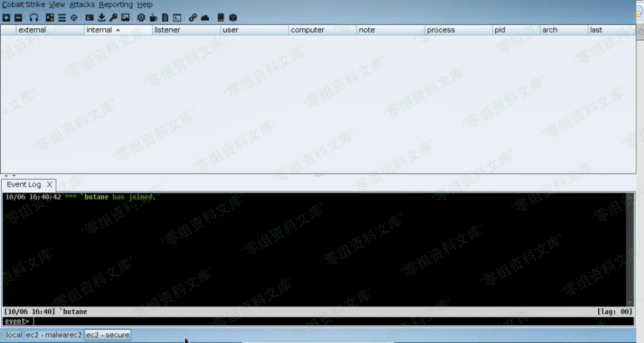The width and height of the screenshot is (644, 343).
Task: Switch to ec2 - malwarec2 server tab
Action: tap(53, 335)
